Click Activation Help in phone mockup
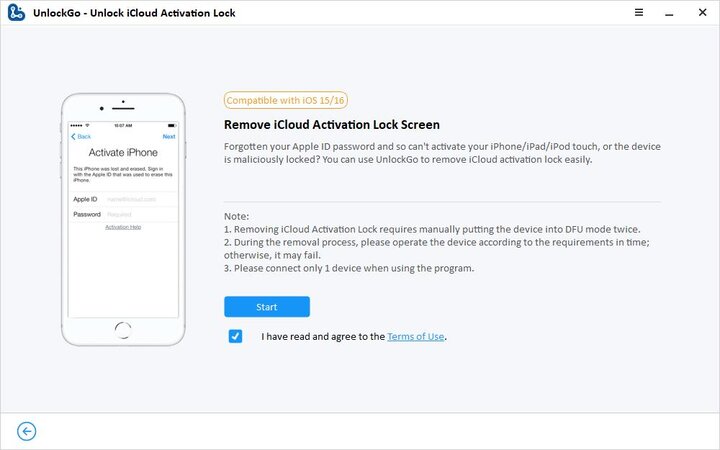 click(123, 228)
